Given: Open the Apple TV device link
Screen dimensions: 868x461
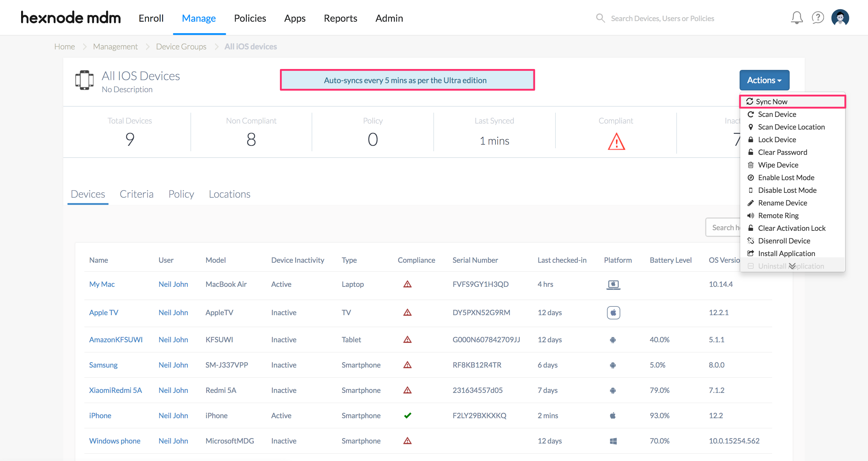Looking at the screenshot, I should pyautogui.click(x=103, y=312).
